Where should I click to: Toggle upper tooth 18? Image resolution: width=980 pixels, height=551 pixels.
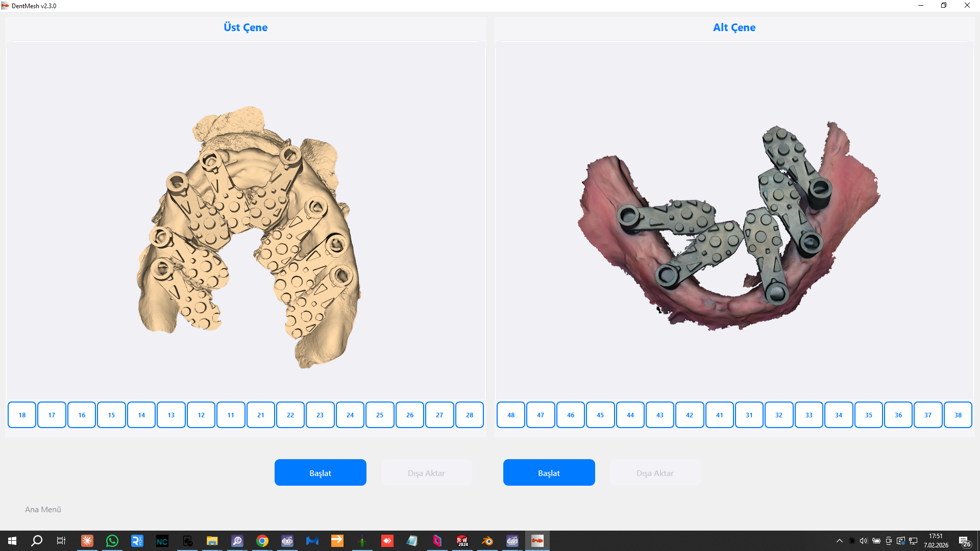click(x=22, y=415)
